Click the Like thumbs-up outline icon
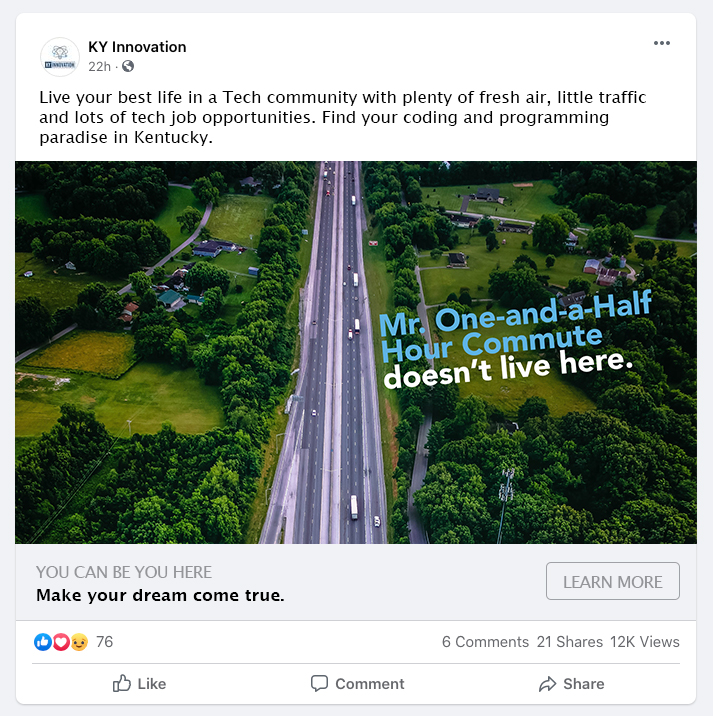This screenshot has width=713, height=716. point(121,683)
